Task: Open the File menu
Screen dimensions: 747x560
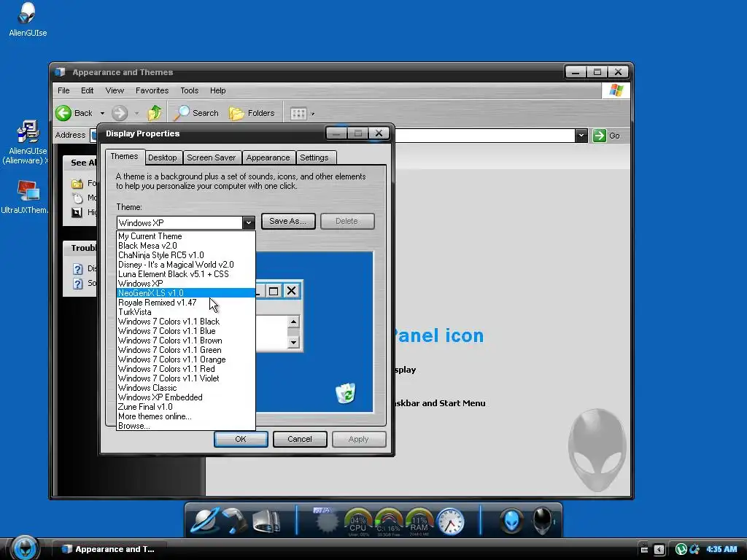Action: click(x=63, y=90)
